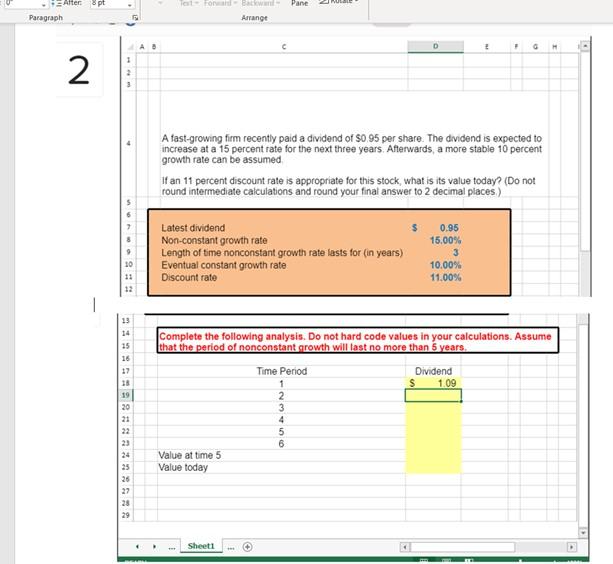
Task: Click the 'Latest dividend' label
Action: point(193,228)
